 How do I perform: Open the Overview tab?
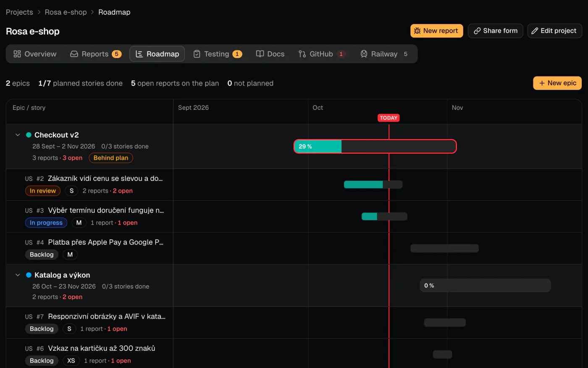(35, 54)
